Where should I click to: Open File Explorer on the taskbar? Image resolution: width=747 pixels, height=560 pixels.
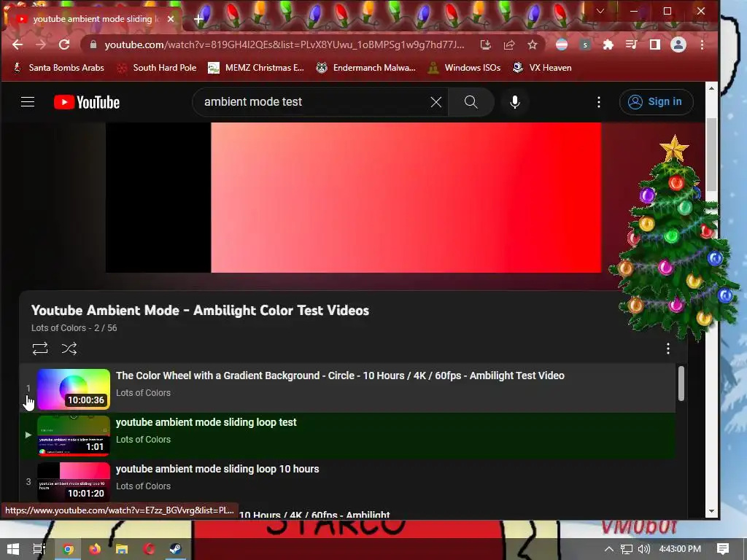[122, 549]
